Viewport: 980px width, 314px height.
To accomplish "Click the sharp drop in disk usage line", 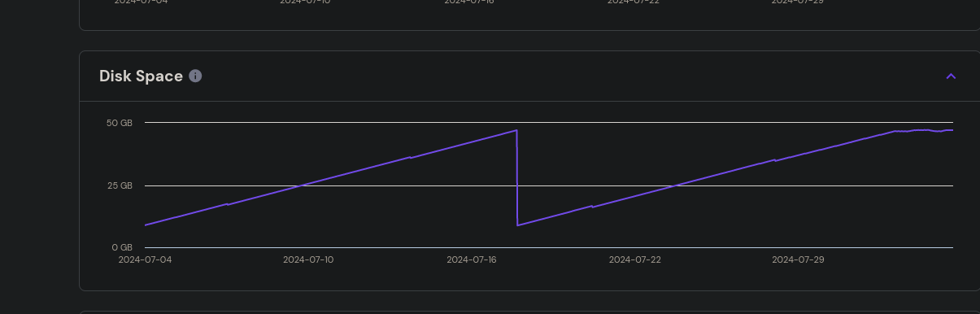I will [517, 177].
